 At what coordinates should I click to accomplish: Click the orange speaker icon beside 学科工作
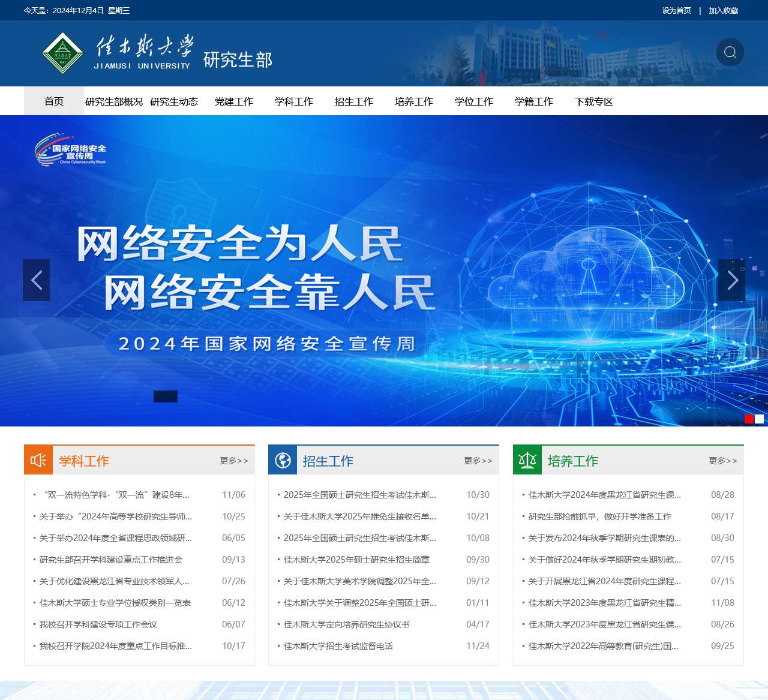click(x=38, y=460)
